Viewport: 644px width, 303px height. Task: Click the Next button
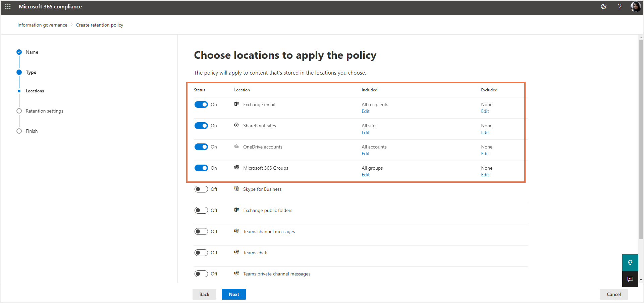pos(233,294)
